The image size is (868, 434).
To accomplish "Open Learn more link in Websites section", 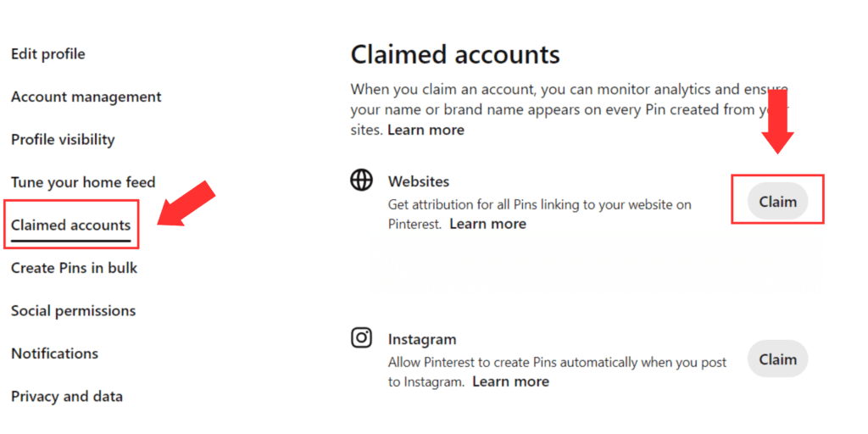I will tap(487, 224).
